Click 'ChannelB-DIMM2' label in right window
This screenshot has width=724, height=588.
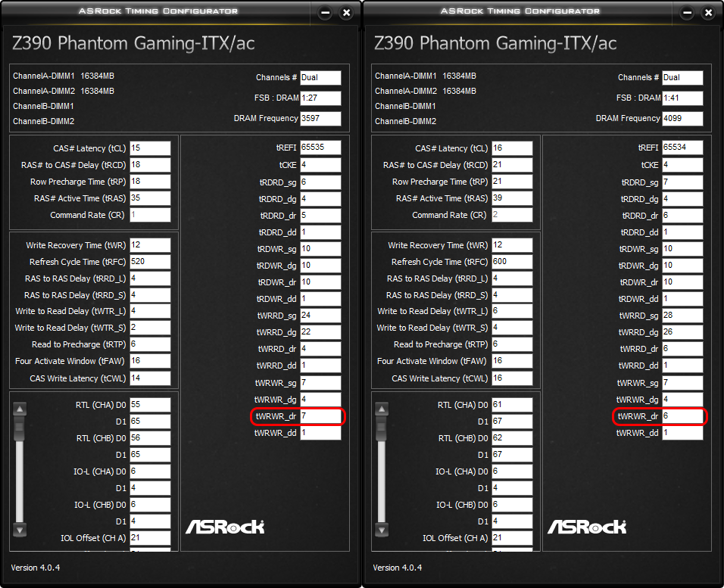405,121
